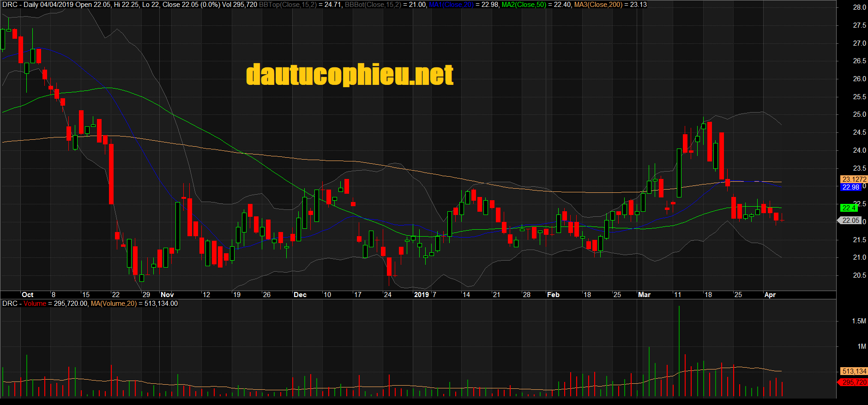The width and height of the screenshot is (868, 405).
Task: Click the 25.5 price axis label
Action: click(x=859, y=97)
